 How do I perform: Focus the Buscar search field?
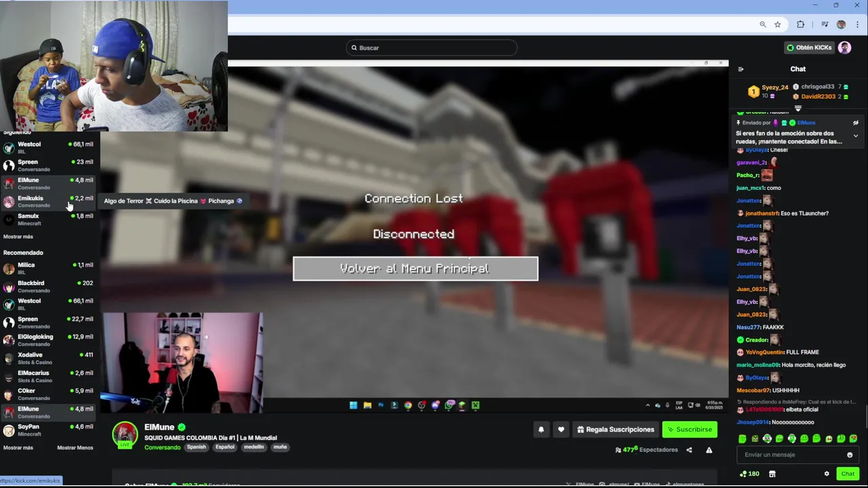(x=431, y=47)
